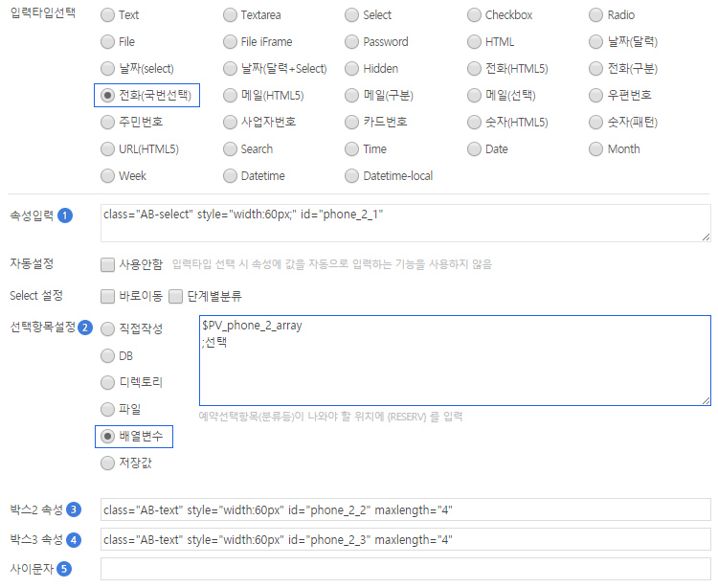Click the number 4 badge beside 박스3 속성
This screenshot has width=718, height=588.
[x=74, y=539]
